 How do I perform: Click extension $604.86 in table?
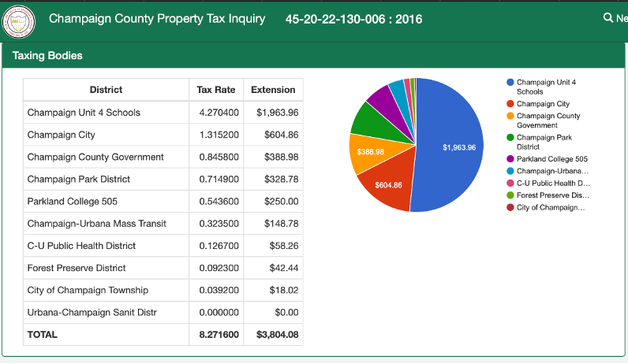click(x=281, y=135)
